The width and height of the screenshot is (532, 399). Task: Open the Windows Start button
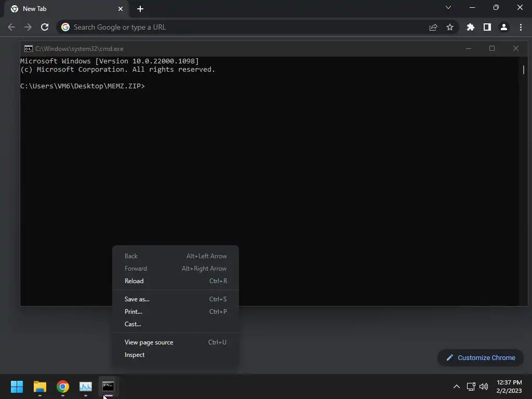17,387
